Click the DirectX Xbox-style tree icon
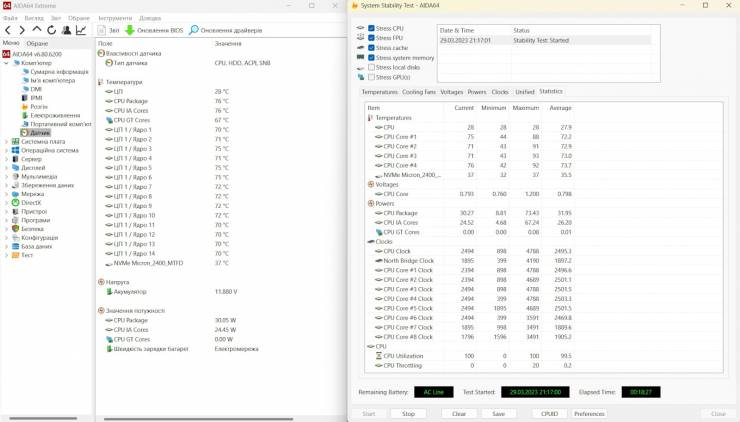Screen dimensions: 740x422 click(x=16, y=203)
